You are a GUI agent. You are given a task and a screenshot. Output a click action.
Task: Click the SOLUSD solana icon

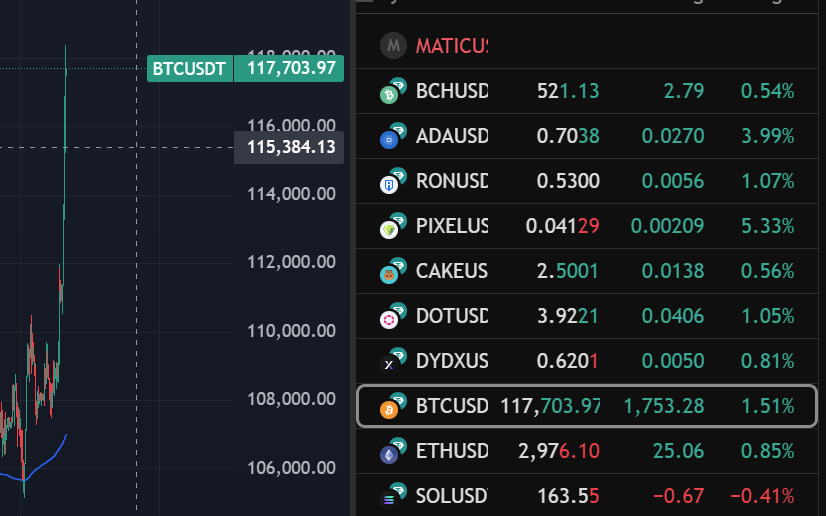[x=393, y=496]
